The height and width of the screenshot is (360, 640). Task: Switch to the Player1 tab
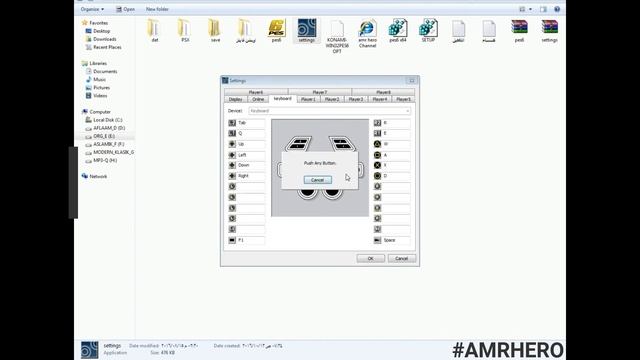click(x=308, y=99)
